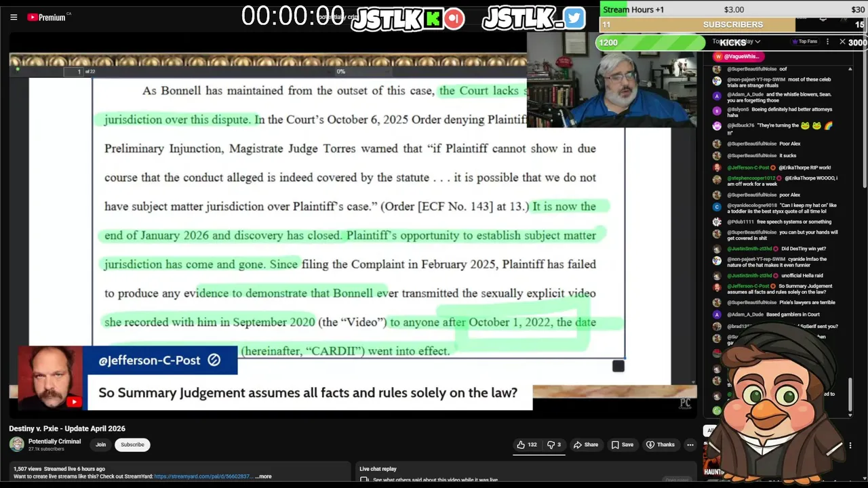Screen dimensions: 868x488
Task: Click the thumbs-down dislike button
Action: pos(554,445)
